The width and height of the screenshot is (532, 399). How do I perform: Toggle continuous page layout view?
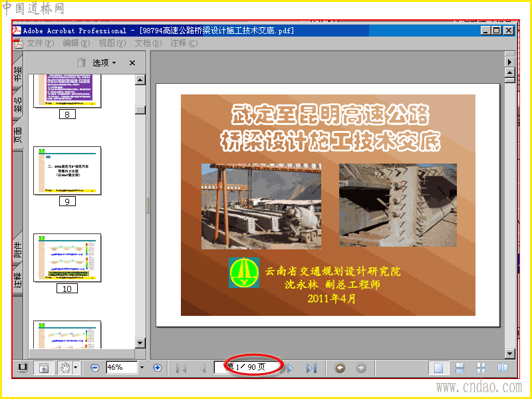[x=460, y=368]
